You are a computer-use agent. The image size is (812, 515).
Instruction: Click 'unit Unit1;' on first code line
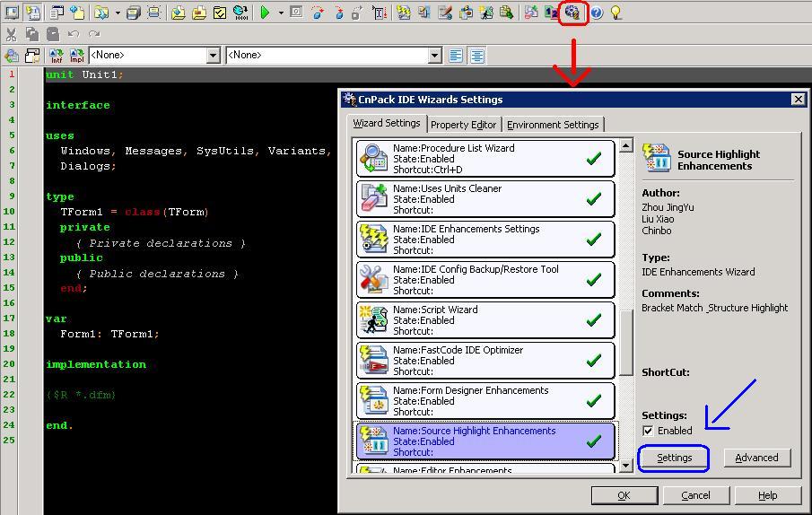[x=84, y=74]
